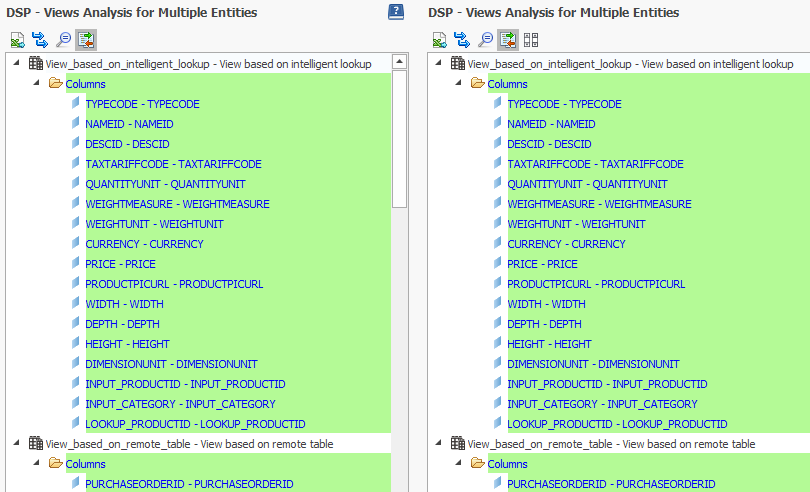The image size is (810, 492).
Task: Click four-squares layout icon in right toolbar
Action: (x=531, y=40)
